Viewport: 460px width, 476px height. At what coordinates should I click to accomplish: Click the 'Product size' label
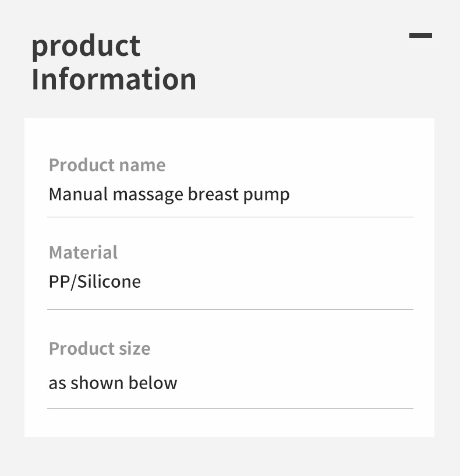100,348
